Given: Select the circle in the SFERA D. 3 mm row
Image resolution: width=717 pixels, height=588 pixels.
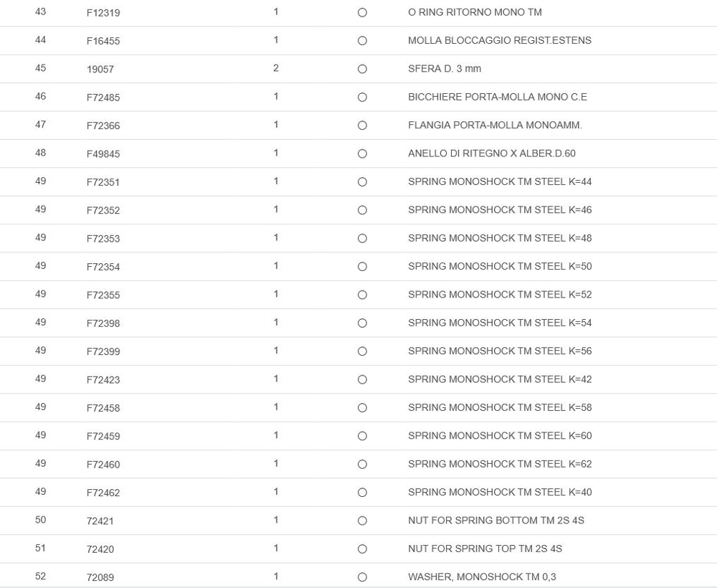Looking at the screenshot, I should pyautogui.click(x=362, y=70).
